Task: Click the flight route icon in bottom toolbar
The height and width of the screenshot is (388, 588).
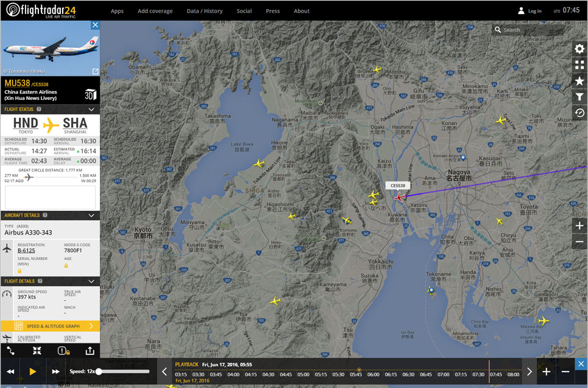Action: pos(11,351)
